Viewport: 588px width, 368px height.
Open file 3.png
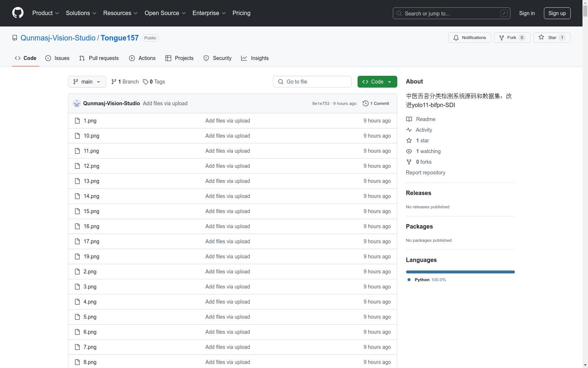coord(90,287)
